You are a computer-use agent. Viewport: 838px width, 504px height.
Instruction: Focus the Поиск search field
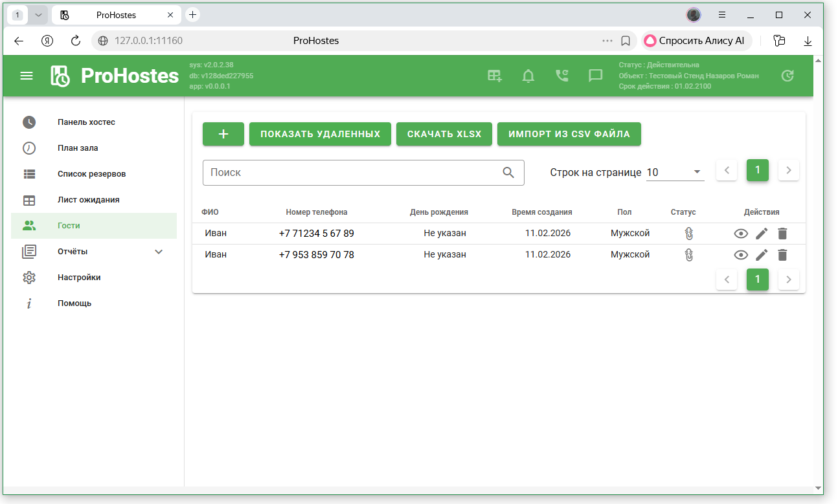pyautogui.click(x=353, y=173)
